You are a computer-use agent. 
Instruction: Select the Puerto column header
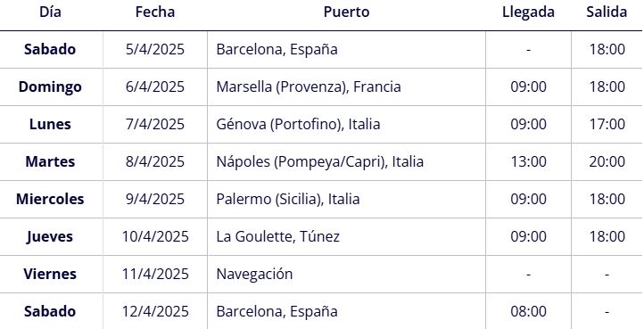[x=346, y=12]
